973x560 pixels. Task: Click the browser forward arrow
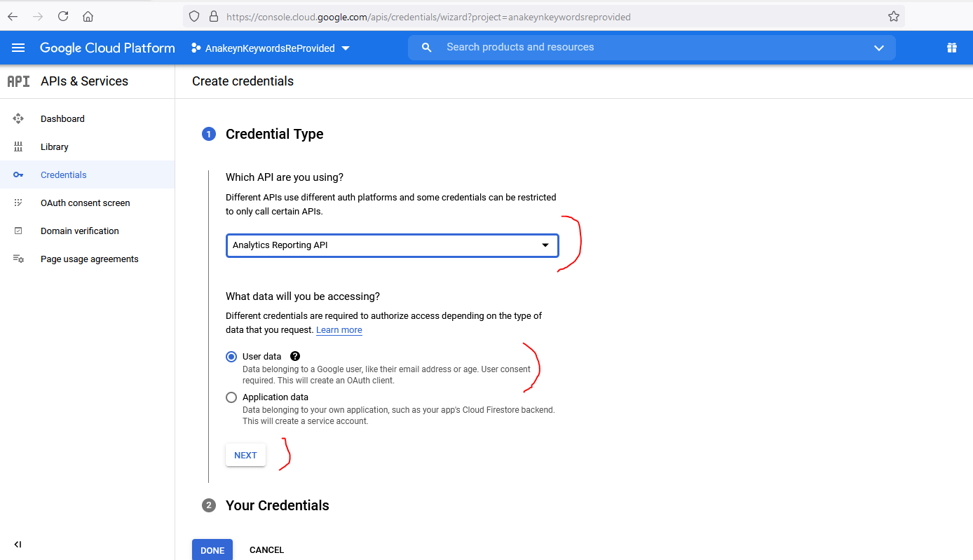click(x=38, y=16)
